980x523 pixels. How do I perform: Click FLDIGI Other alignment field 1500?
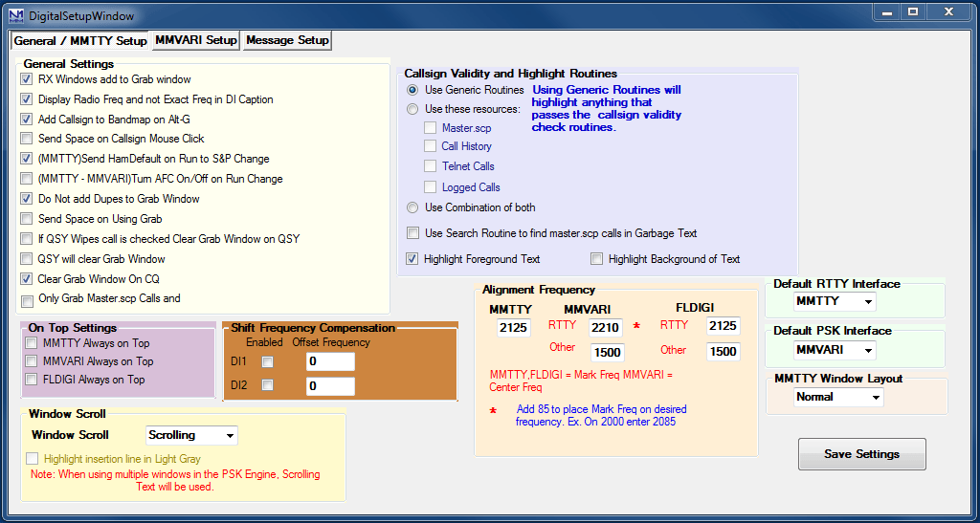coord(724,351)
